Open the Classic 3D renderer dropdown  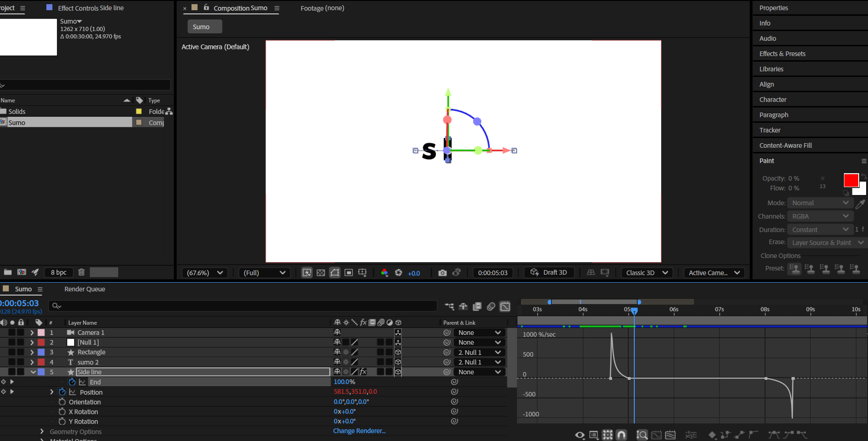pyautogui.click(x=647, y=272)
